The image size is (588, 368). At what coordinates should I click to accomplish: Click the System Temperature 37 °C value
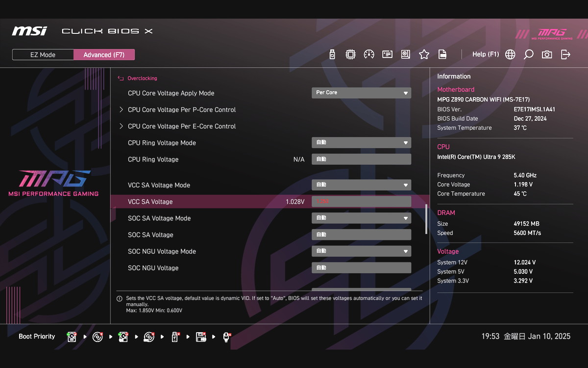pos(520,128)
